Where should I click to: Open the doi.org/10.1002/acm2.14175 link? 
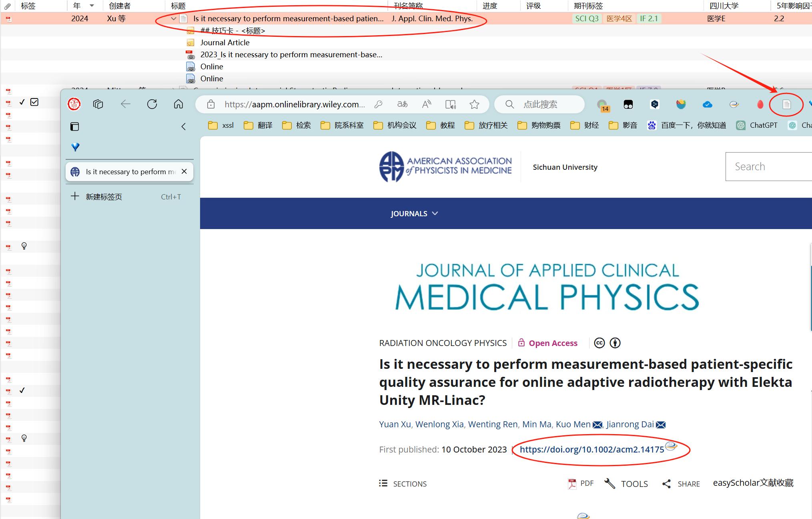point(591,449)
